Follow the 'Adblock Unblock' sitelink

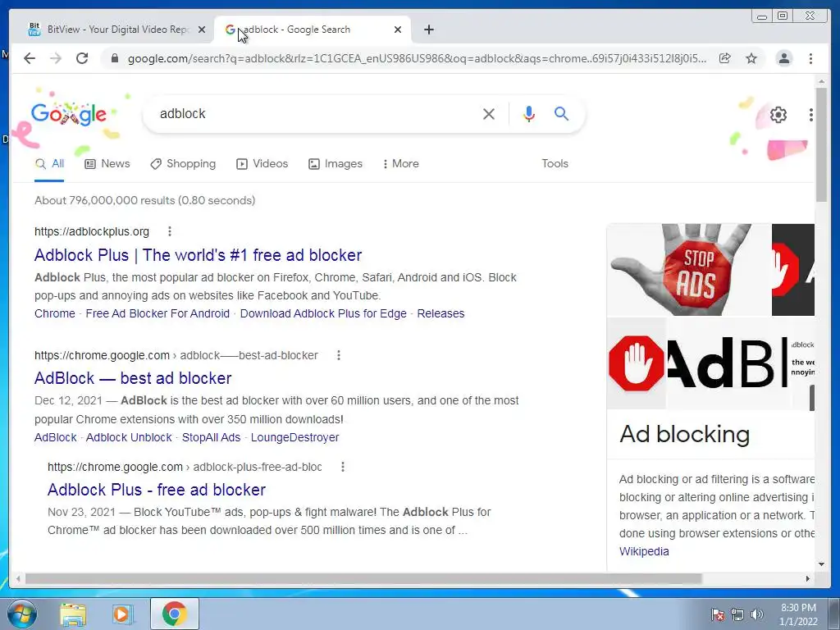click(129, 437)
